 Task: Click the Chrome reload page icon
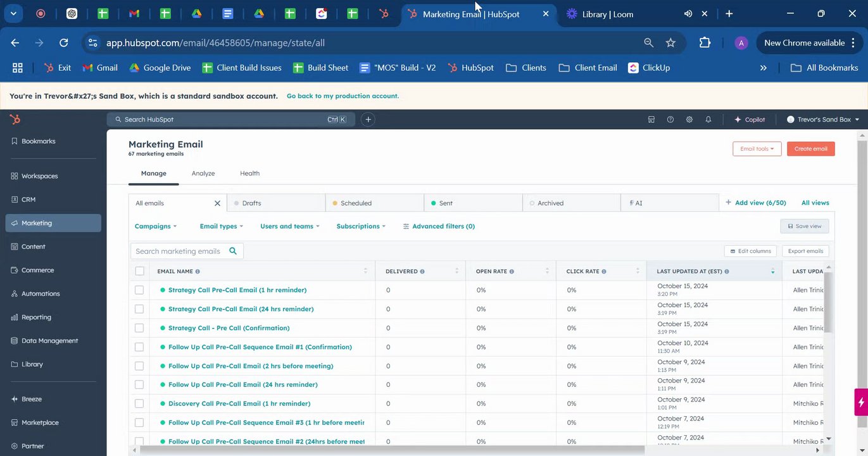pos(63,42)
